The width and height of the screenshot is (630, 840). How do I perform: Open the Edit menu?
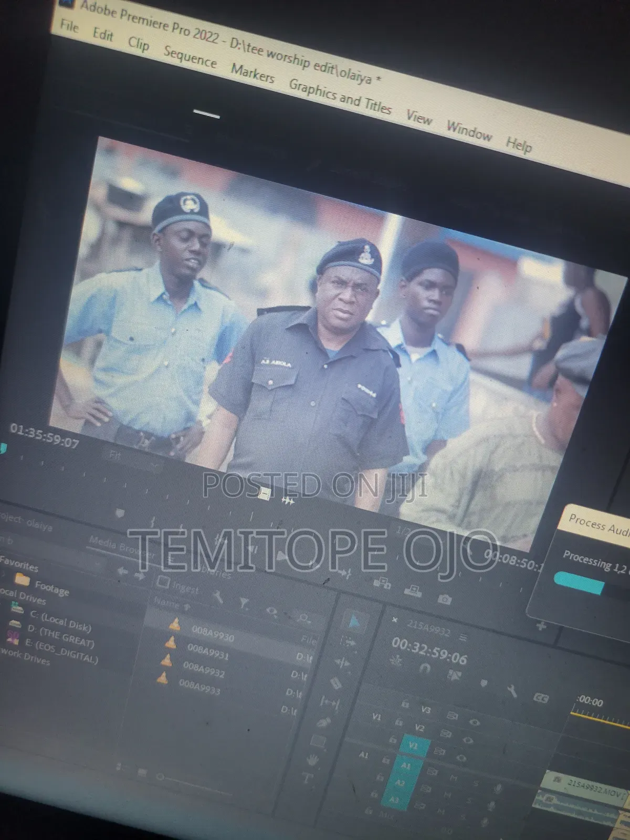point(103,35)
